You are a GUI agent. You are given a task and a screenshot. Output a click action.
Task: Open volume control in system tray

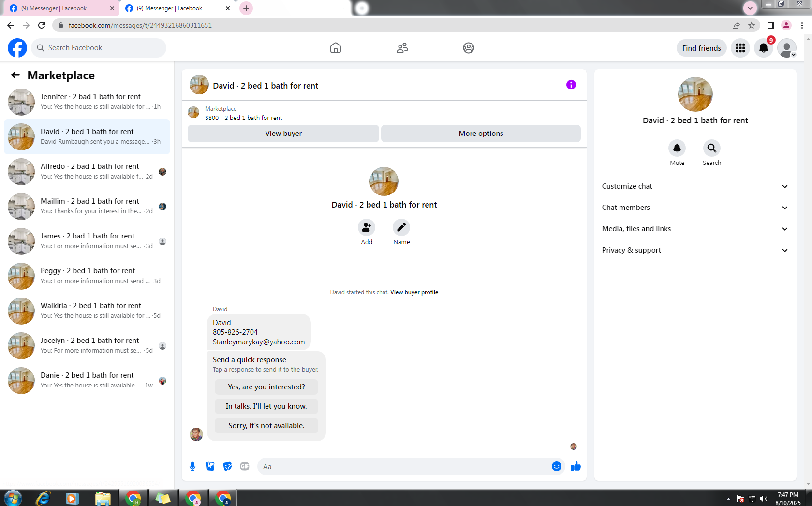click(764, 499)
